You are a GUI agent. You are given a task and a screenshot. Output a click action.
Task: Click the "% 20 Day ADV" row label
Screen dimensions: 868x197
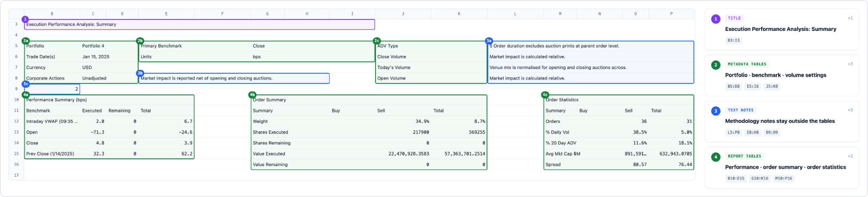(x=561, y=143)
